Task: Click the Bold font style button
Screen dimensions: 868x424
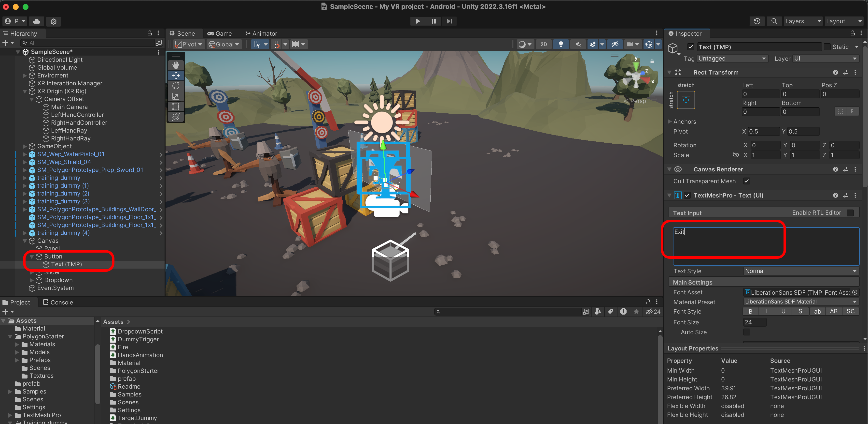Action: point(750,311)
